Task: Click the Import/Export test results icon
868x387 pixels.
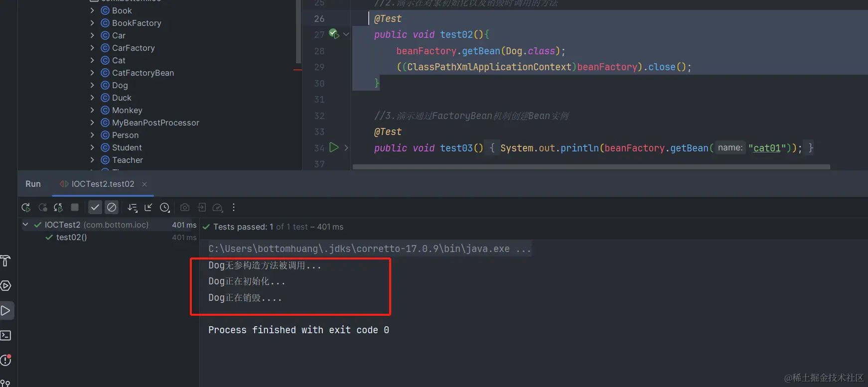Action: (201, 207)
